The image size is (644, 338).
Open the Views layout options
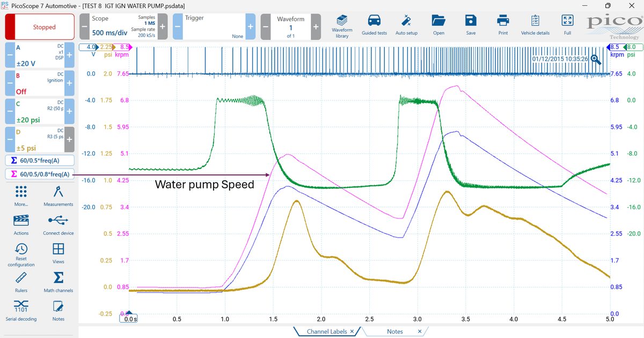58,253
